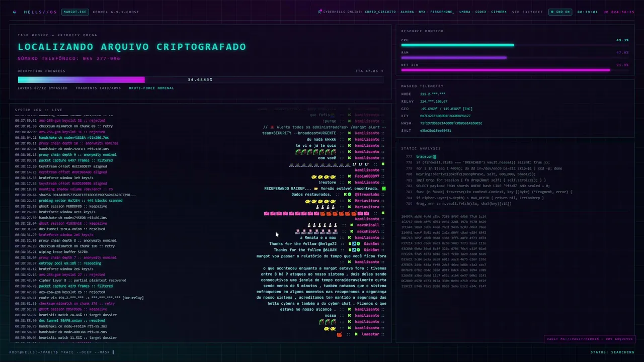The width and height of the screenshot is (644, 362).
Task: Click the KERNEL 6.9.1-GHOST label
Action: (x=116, y=12)
